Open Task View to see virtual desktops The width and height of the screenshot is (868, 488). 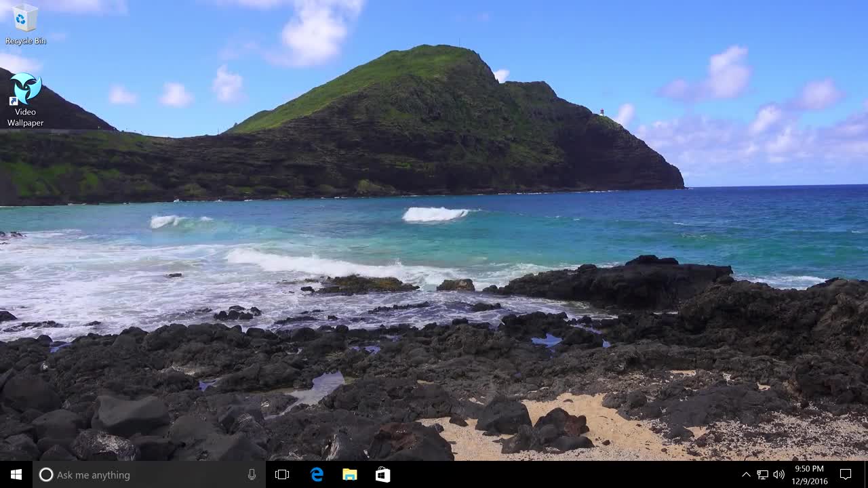click(x=282, y=474)
